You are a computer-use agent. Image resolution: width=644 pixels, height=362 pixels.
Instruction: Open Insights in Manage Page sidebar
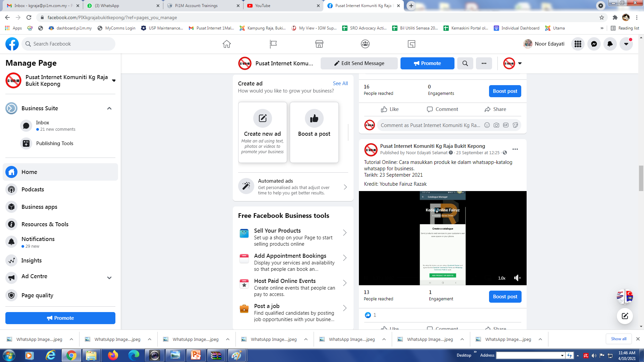coord(32,260)
